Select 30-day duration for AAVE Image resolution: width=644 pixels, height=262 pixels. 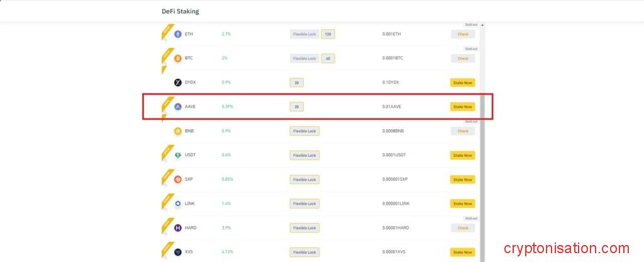coord(296,107)
